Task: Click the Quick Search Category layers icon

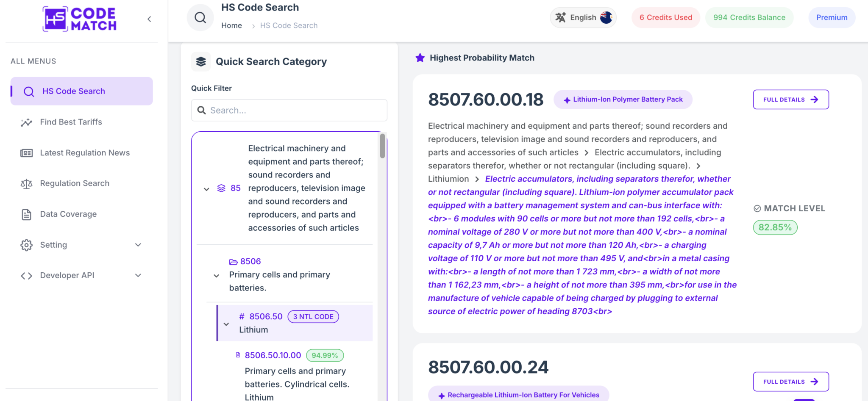Action: 201,62
